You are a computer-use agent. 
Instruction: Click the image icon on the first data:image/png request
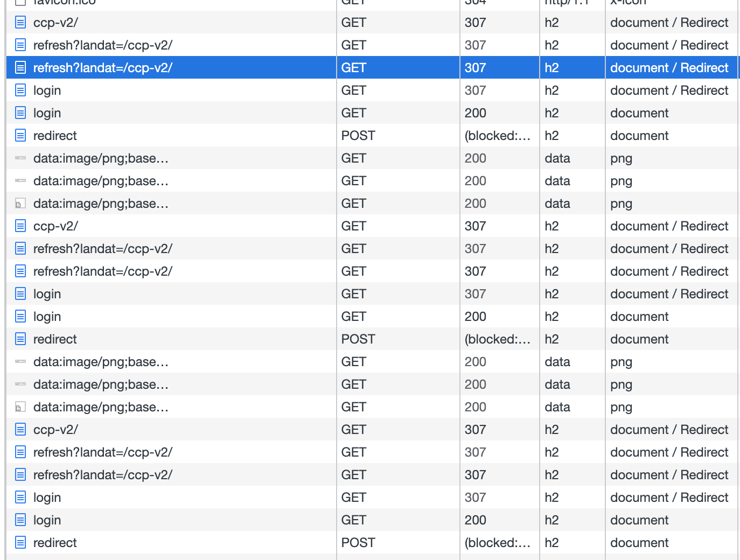(20, 158)
